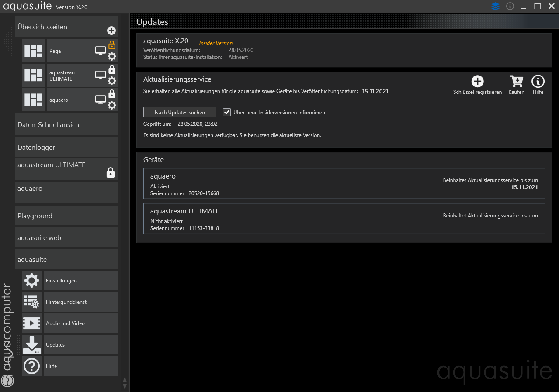Click the Kaufen shopping cart icon
The width and height of the screenshot is (559, 392).
[x=516, y=82]
